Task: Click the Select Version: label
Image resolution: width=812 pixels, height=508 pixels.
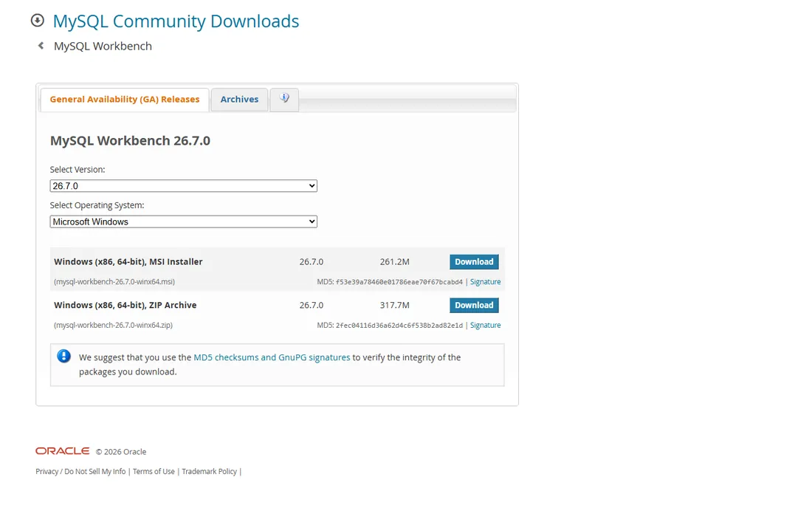Action: point(78,169)
